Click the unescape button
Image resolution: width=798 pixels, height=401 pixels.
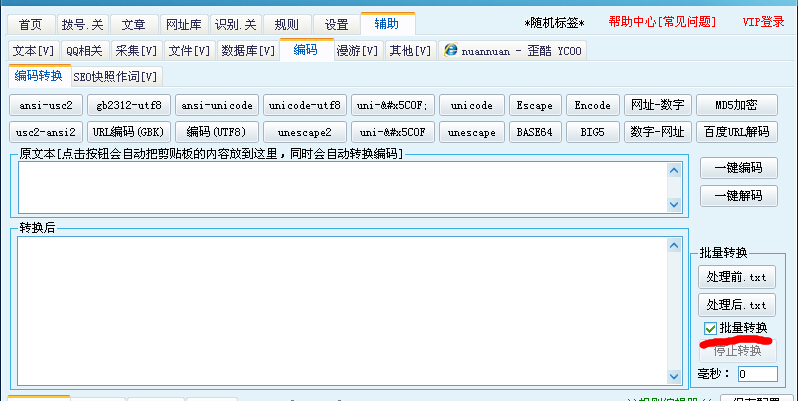tap(472, 132)
